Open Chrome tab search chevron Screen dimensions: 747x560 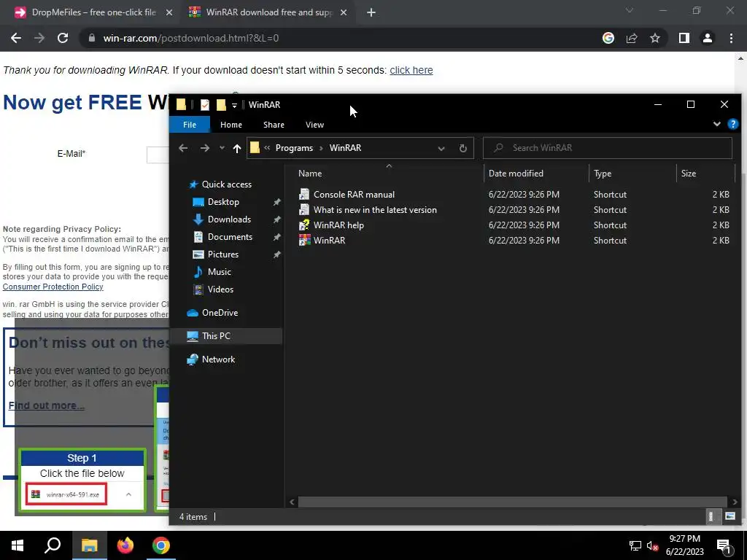[630, 10]
